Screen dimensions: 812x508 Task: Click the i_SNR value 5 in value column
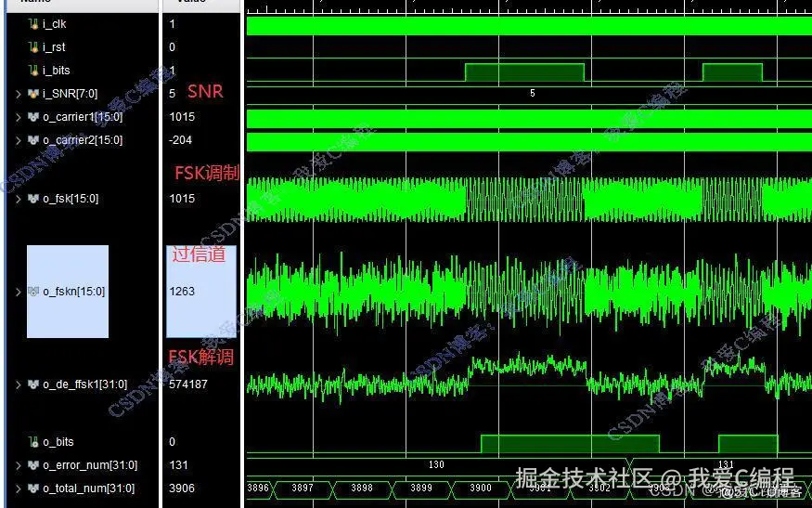click(173, 94)
